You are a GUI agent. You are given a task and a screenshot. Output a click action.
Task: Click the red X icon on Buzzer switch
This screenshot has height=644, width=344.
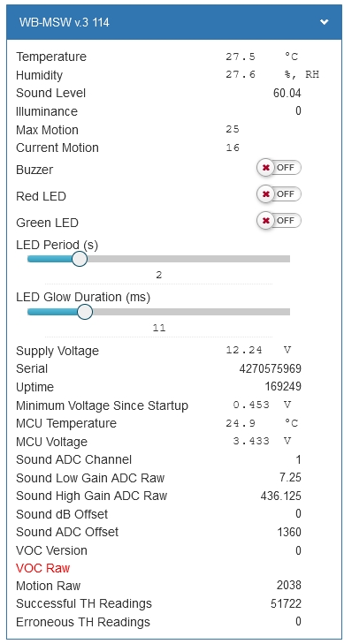266,168
